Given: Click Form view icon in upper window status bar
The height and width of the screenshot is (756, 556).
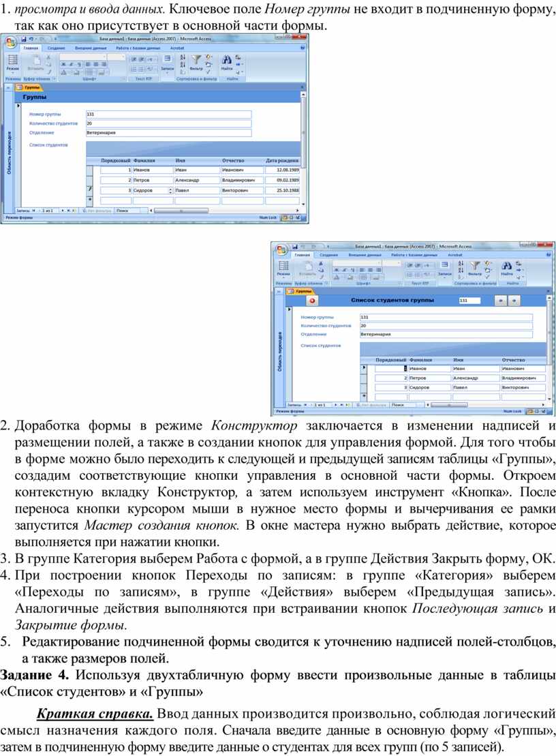Looking at the screenshot, I should [x=284, y=218].
